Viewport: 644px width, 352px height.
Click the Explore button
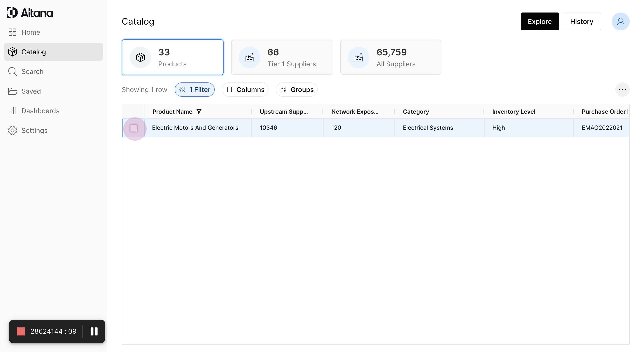(540, 21)
